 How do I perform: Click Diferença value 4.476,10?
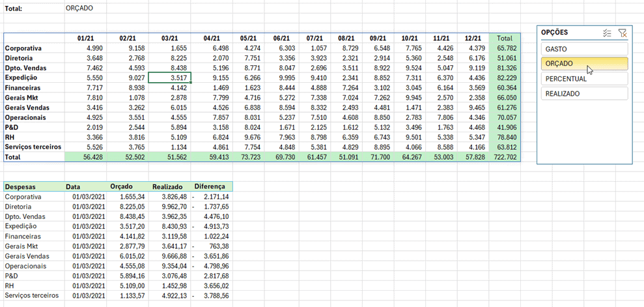tap(211, 216)
